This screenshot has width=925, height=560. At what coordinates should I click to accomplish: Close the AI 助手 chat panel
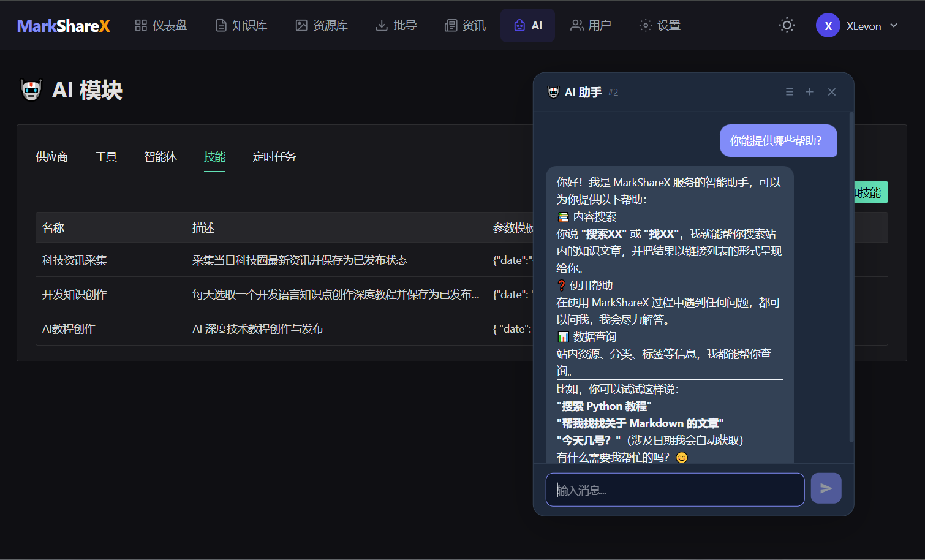coord(832,92)
